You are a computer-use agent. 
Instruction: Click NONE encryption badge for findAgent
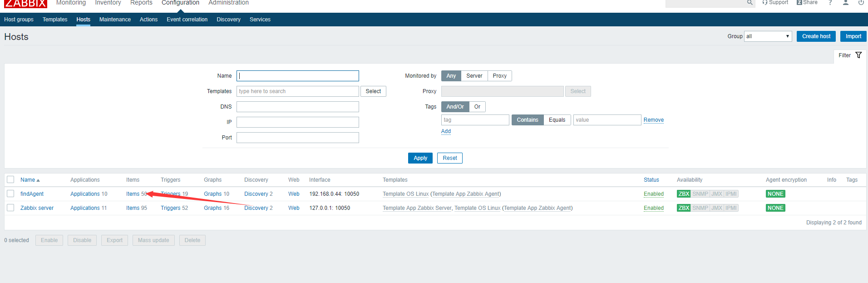click(x=775, y=194)
